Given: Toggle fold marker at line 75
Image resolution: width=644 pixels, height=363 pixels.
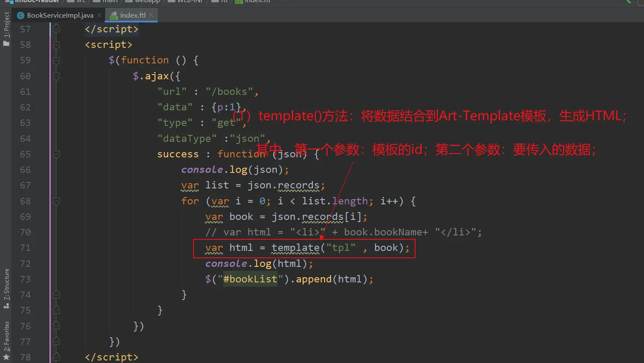Looking at the screenshot, I should pyautogui.click(x=56, y=310).
